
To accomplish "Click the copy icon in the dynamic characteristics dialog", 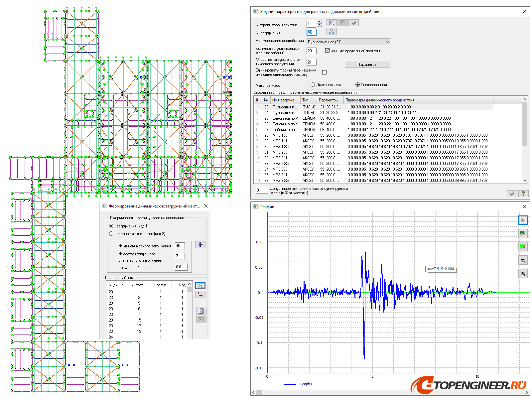I will click(332, 23).
